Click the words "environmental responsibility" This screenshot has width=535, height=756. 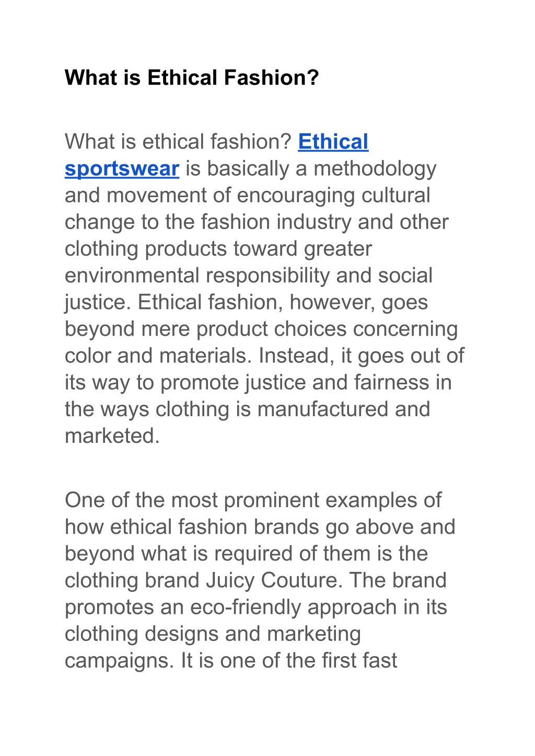click(197, 276)
